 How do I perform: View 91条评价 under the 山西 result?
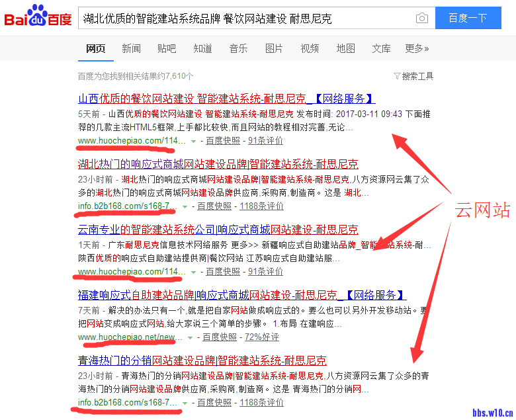(x=265, y=141)
